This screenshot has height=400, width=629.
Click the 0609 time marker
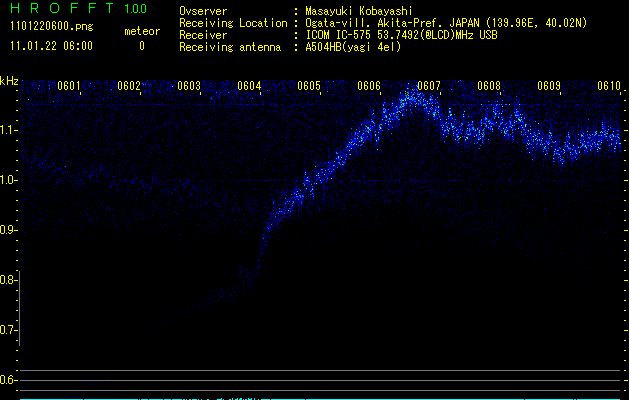click(548, 86)
